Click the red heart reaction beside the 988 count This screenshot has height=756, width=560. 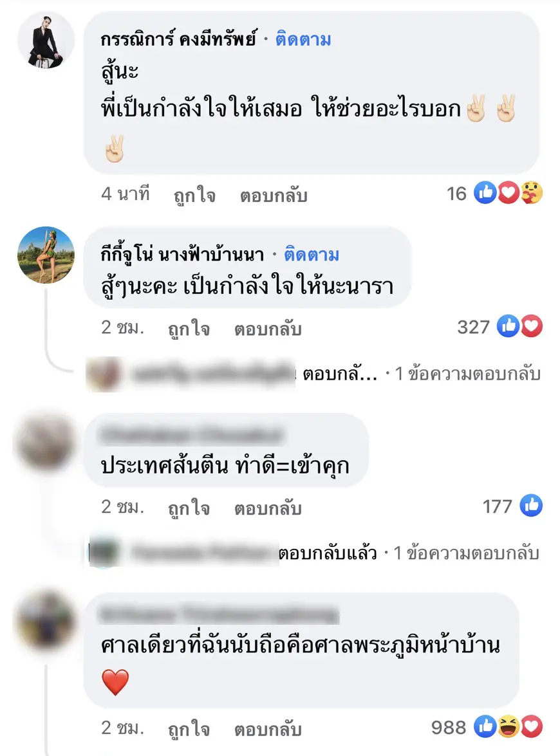[532, 726]
